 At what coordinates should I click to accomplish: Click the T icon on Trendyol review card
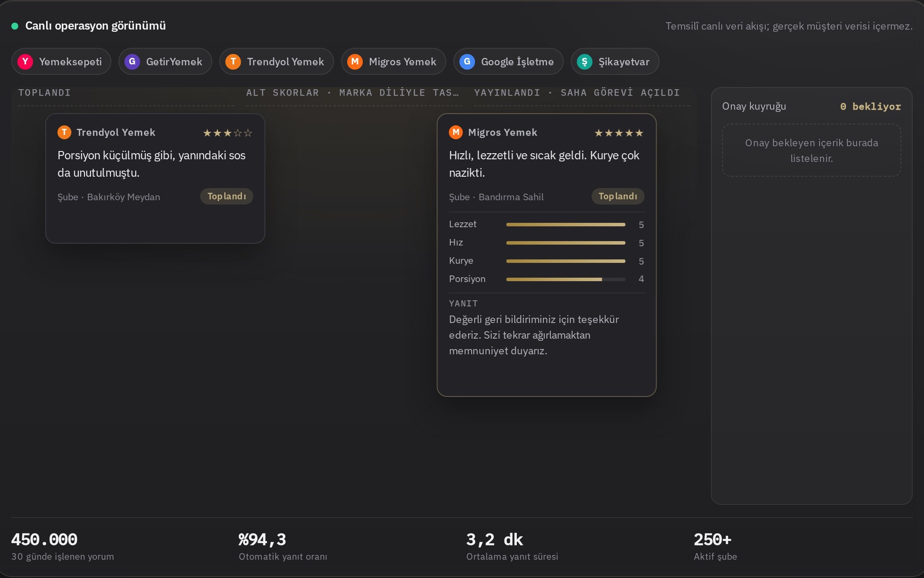64,132
